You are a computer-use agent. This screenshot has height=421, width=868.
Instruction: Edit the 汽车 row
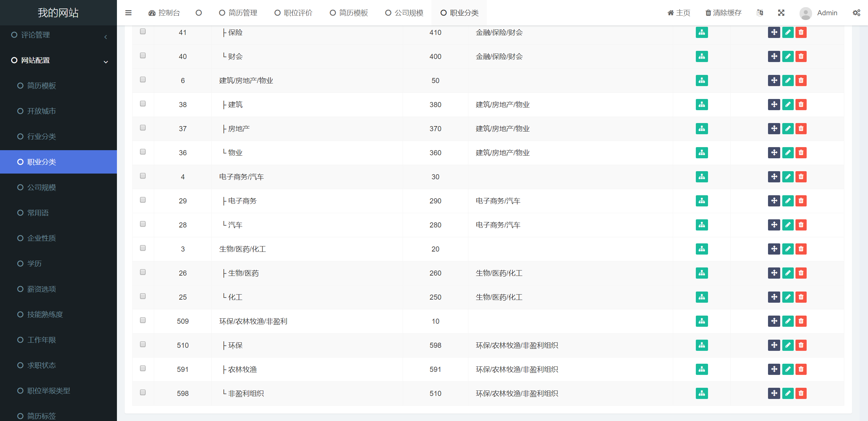click(x=788, y=225)
